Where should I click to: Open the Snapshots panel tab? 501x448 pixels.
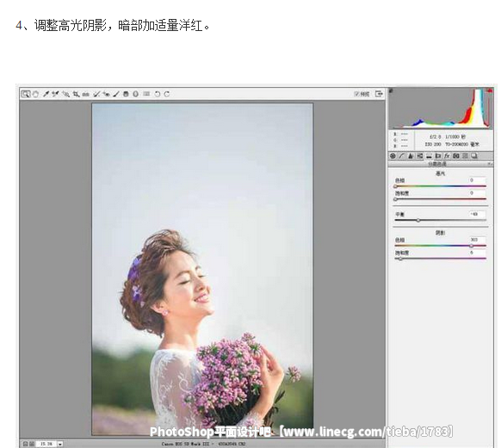point(474,156)
